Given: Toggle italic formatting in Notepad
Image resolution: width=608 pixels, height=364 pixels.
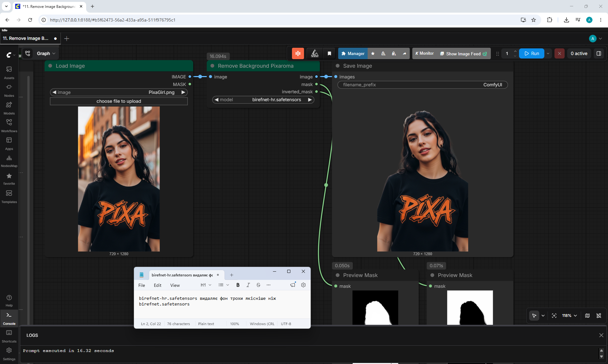Looking at the screenshot, I should point(248,285).
